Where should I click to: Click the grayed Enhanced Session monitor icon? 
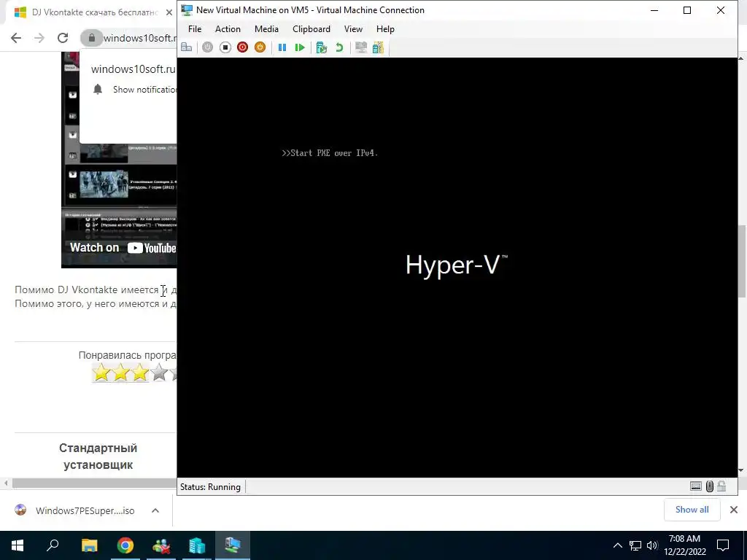pyautogui.click(x=361, y=47)
